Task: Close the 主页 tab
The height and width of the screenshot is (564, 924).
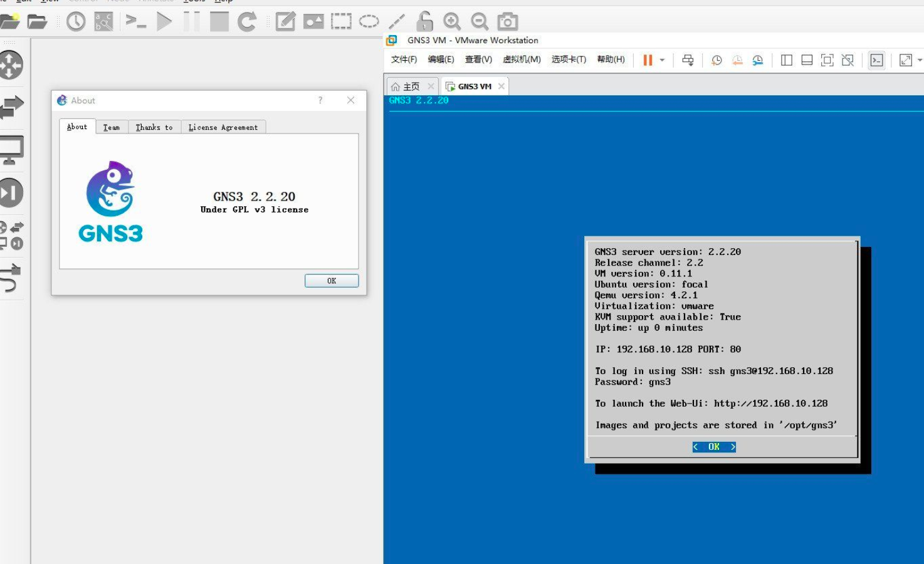Action: (431, 86)
